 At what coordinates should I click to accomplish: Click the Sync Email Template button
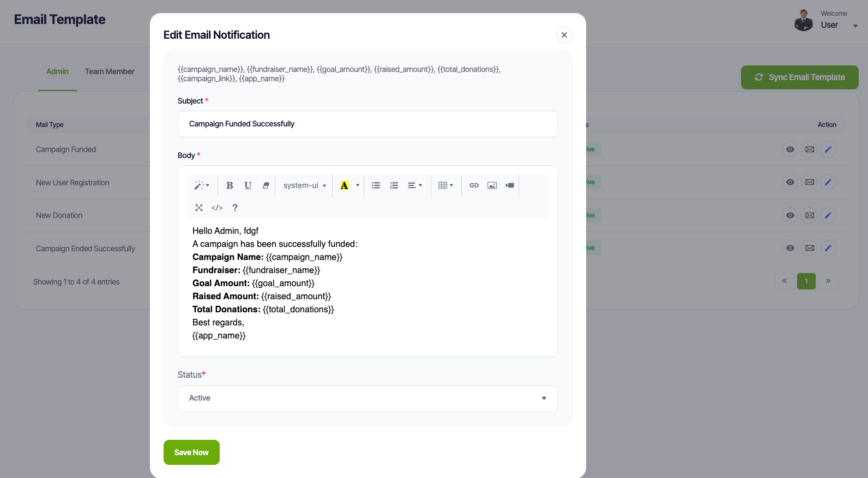coord(799,77)
